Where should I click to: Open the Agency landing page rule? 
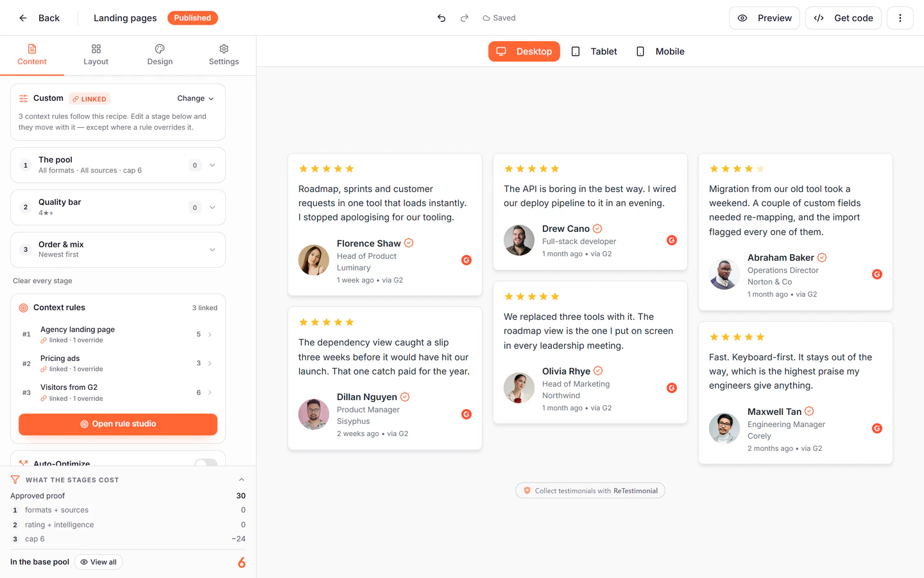coord(118,334)
